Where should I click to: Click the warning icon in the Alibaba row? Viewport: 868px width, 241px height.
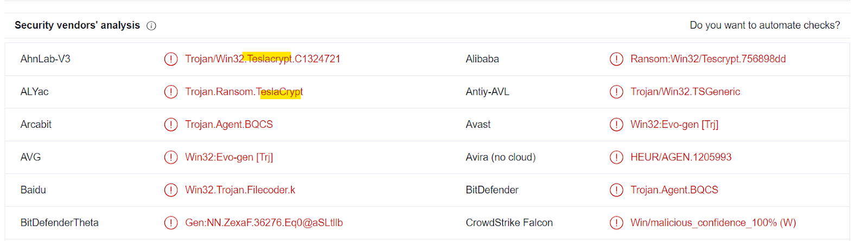(x=616, y=59)
